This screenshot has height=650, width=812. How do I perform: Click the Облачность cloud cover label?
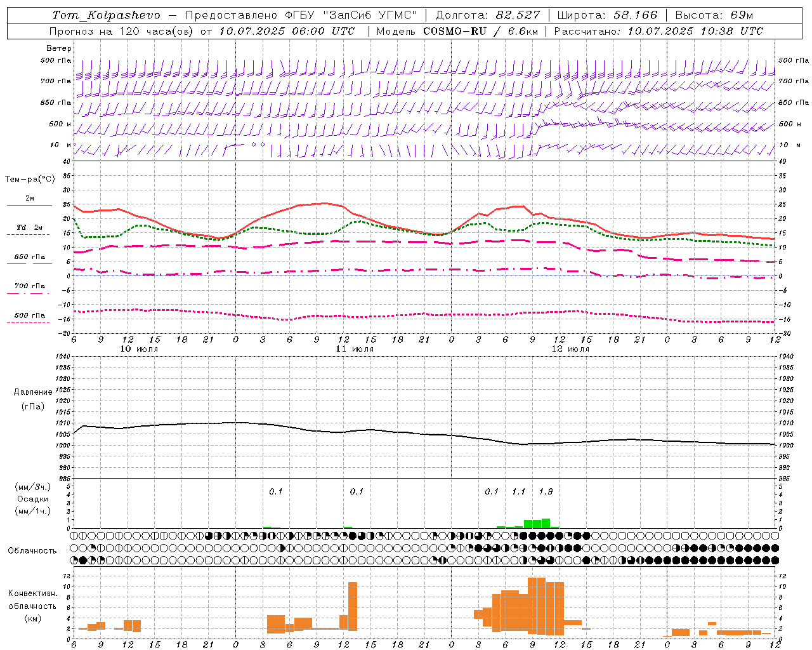[x=32, y=550]
